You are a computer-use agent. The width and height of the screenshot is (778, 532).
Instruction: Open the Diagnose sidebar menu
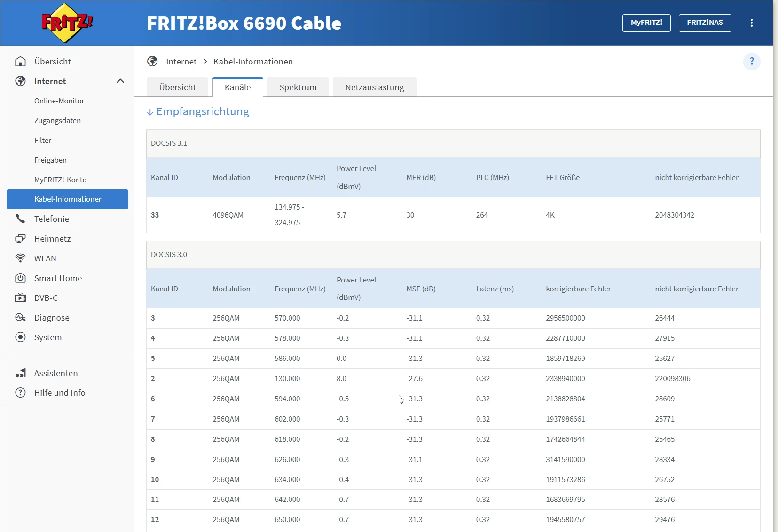(x=52, y=318)
